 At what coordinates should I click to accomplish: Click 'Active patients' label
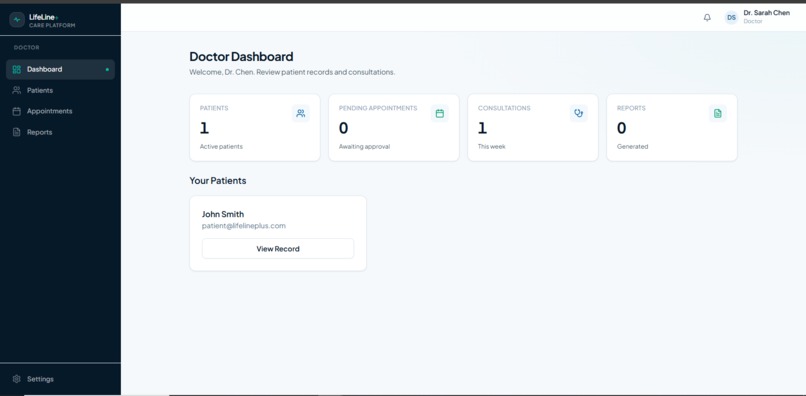click(221, 147)
